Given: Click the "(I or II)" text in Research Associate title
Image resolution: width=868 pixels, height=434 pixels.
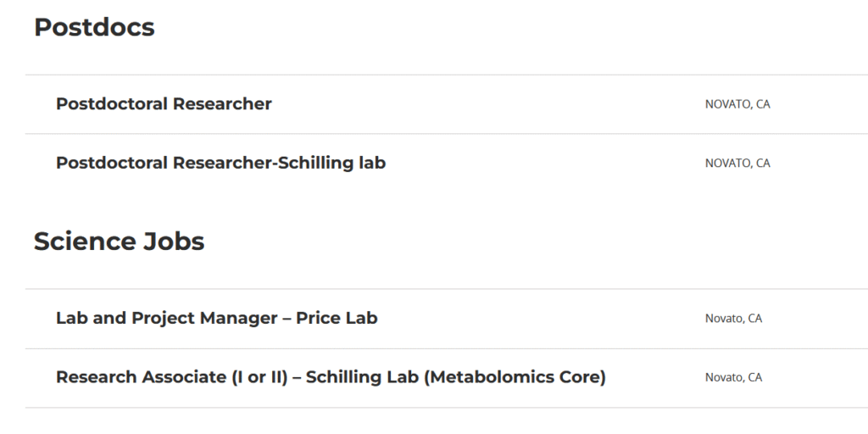Looking at the screenshot, I should tap(259, 377).
